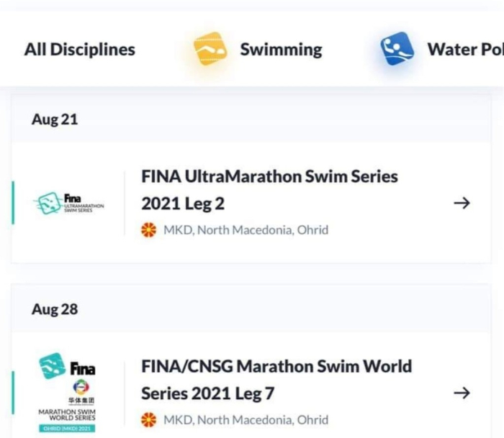Click the arrow next to Marathon Leg 7
504x438 pixels.
click(462, 393)
